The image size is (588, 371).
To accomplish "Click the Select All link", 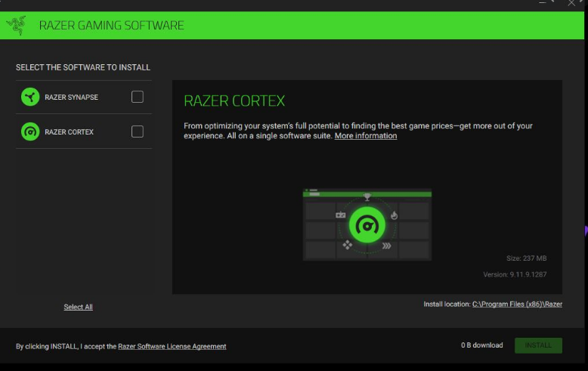I will pos(78,307).
